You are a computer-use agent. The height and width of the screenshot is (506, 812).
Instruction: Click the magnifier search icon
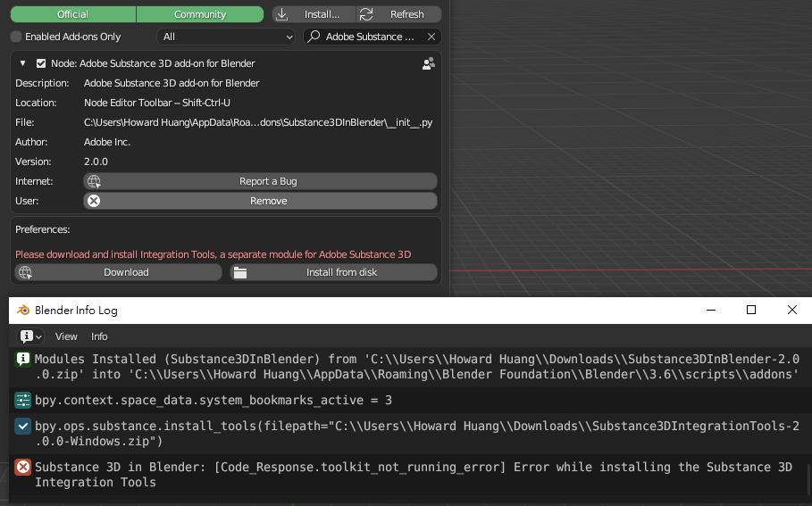314,37
